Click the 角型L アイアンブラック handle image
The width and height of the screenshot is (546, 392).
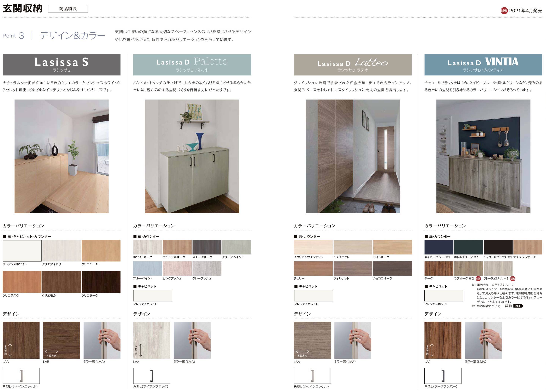[152, 376]
